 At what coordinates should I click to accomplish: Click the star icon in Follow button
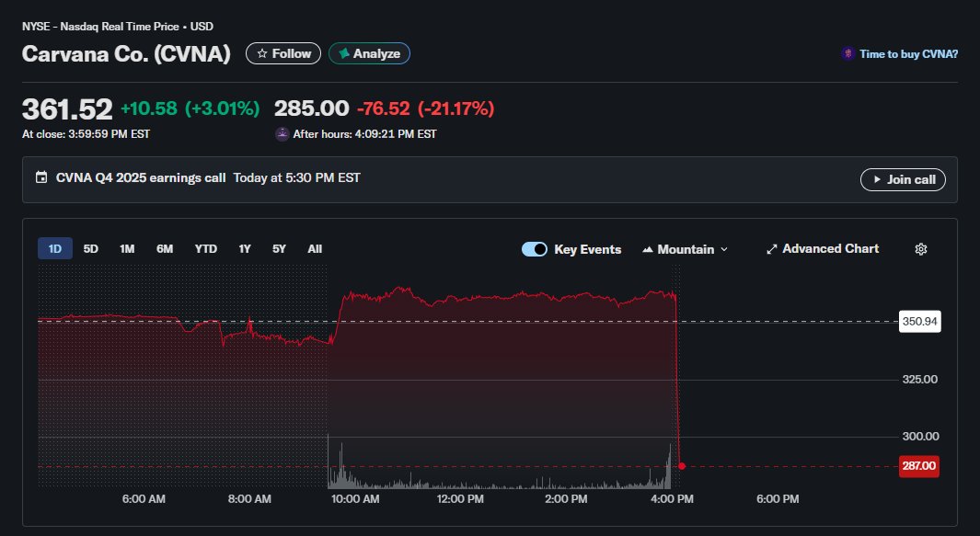click(x=262, y=53)
